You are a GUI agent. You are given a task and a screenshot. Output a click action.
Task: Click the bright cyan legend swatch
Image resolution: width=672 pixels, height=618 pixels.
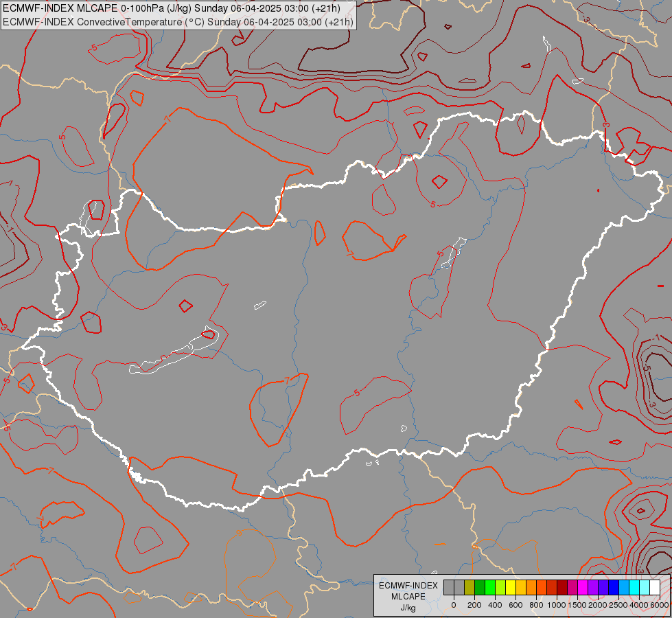[634, 588]
